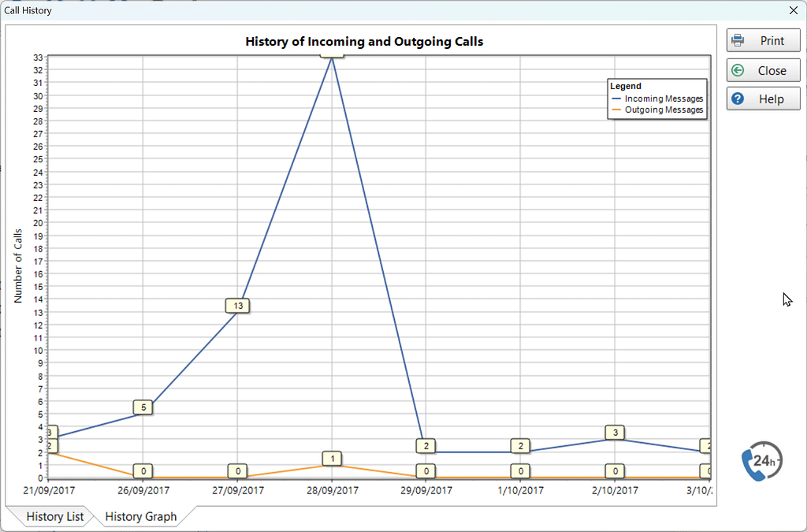Click the 29/09/2017 date axis label
Image resolution: width=807 pixels, height=532 pixels.
pos(426,490)
